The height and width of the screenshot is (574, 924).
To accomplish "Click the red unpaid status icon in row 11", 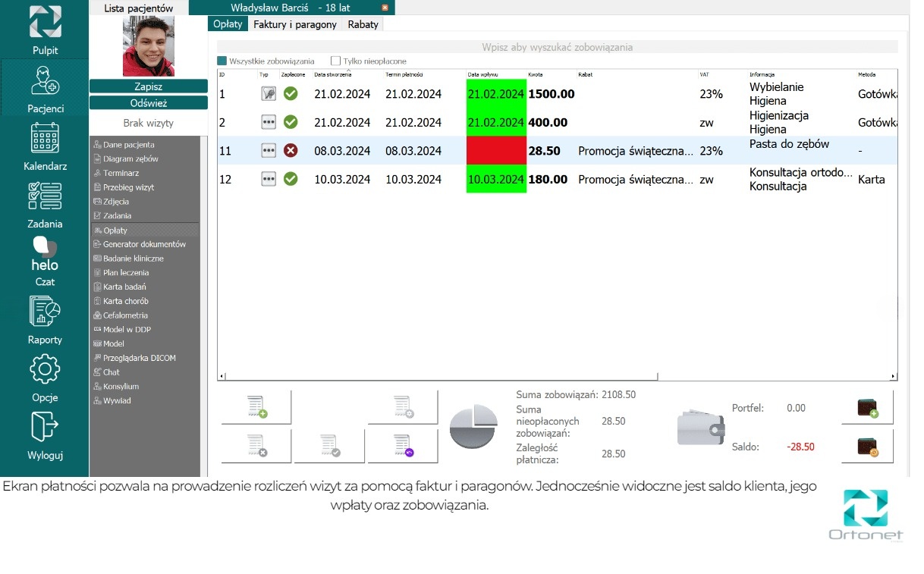I will (291, 151).
